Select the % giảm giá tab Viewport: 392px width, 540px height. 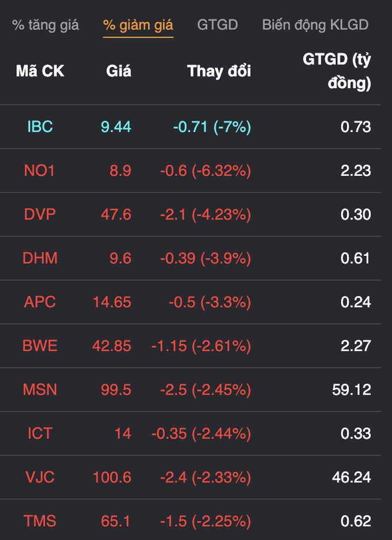coord(138,25)
